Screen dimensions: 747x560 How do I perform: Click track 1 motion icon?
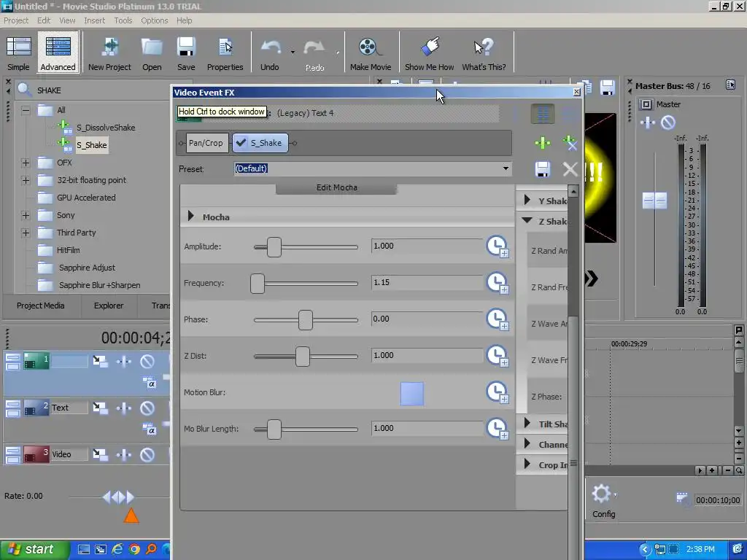[100, 362]
